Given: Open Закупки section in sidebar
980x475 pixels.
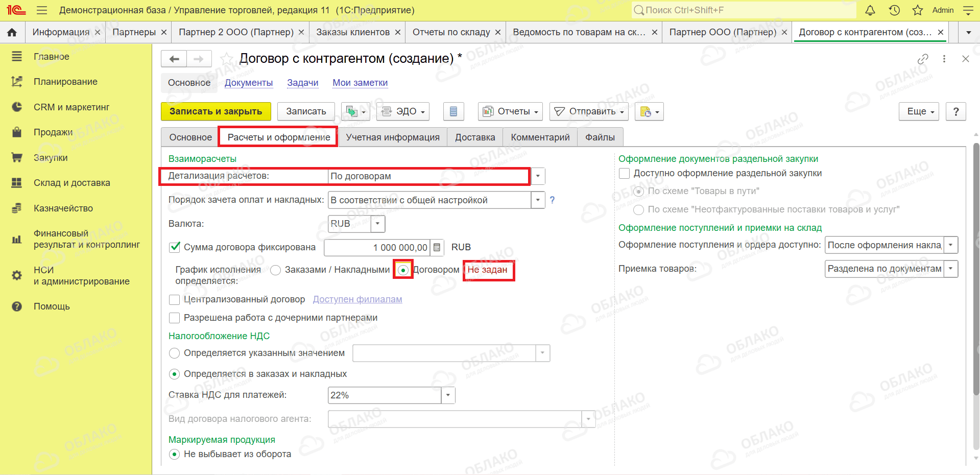Looking at the screenshot, I should click(x=51, y=158).
